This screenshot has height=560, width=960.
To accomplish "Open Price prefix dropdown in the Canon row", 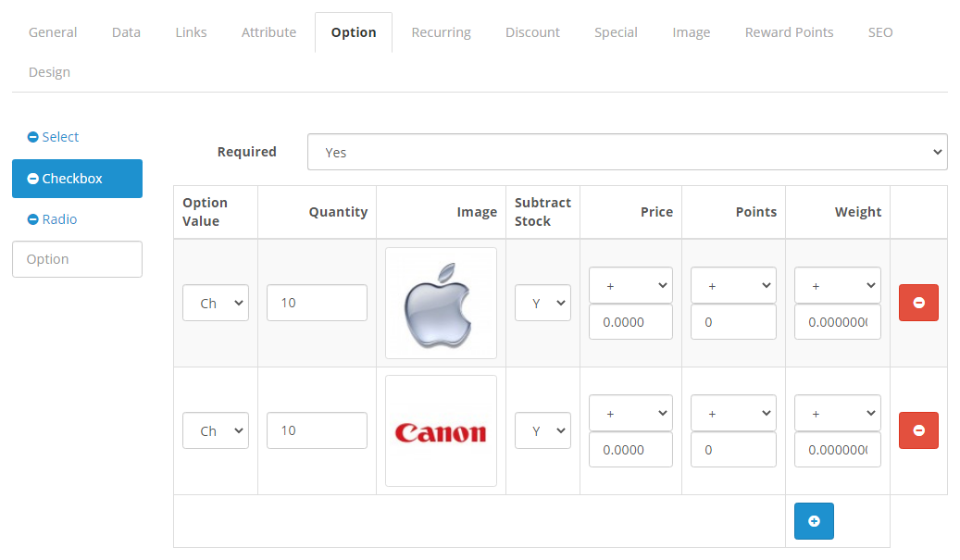I will click(630, 413).
